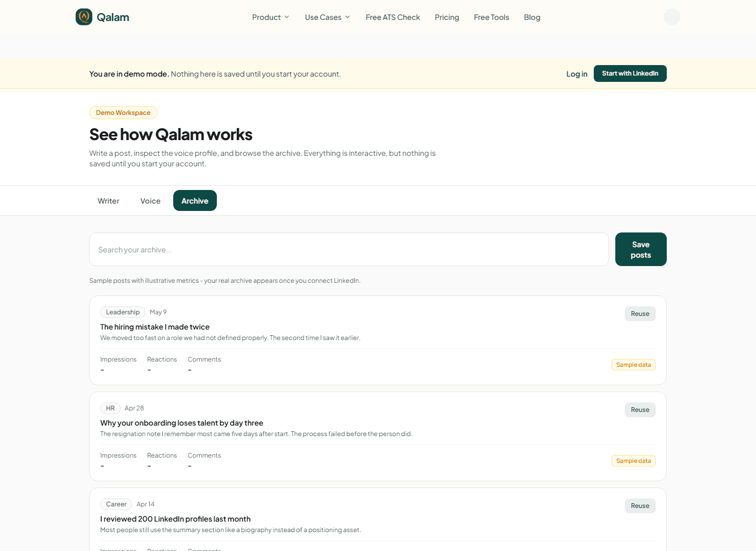
Task: Reuse the hiring mistake post
Action: (x=640, y=314)
